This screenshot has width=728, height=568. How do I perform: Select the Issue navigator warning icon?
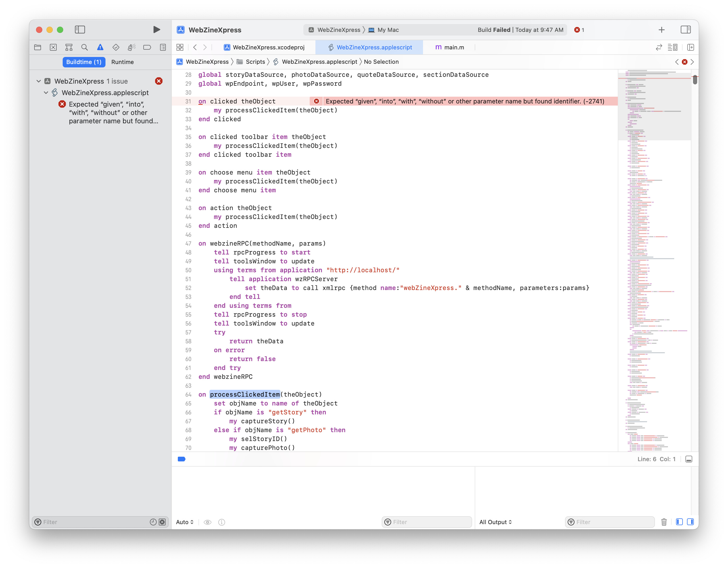tap(100, 47)
